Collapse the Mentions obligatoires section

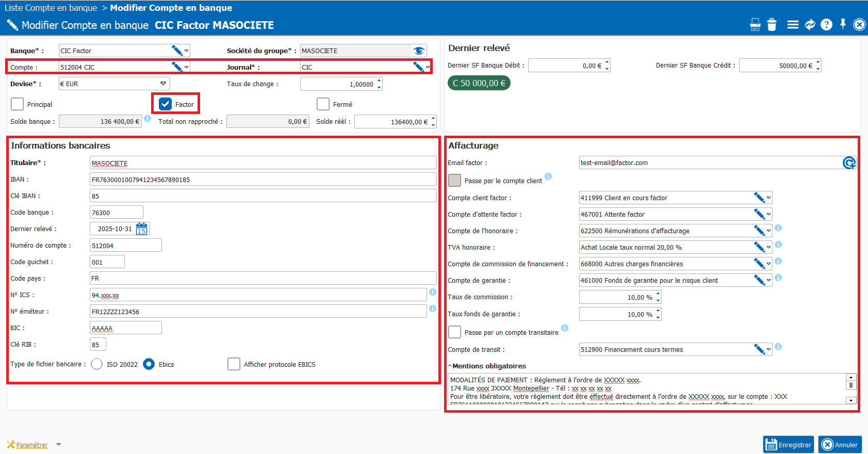pyautogui.click(x=450, y=366)
